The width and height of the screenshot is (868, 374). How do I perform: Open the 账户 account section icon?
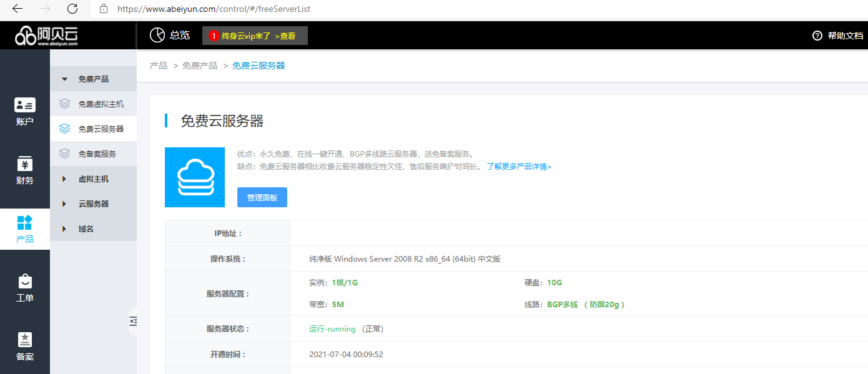(x=25, y=106)
